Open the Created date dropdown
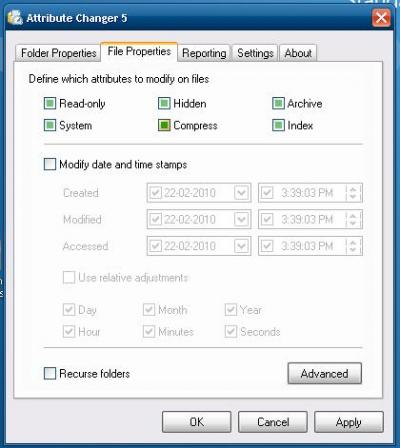 (241, 193)
